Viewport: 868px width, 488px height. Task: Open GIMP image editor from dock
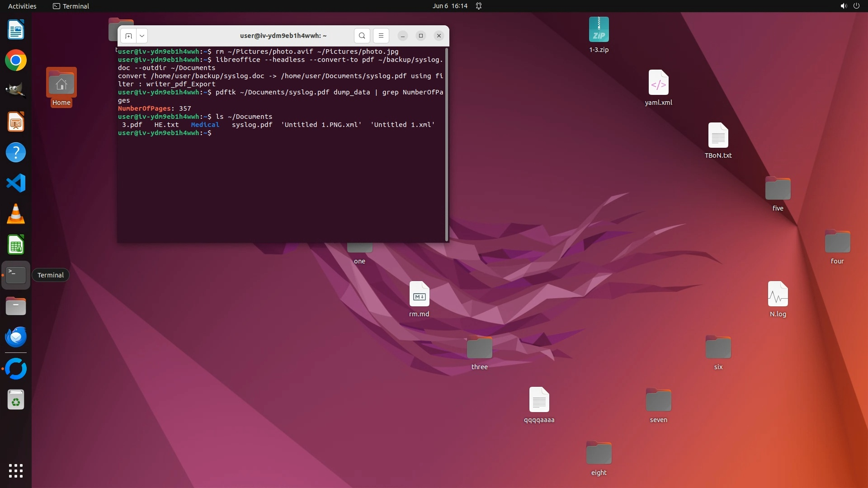click(x=16, y=90)
